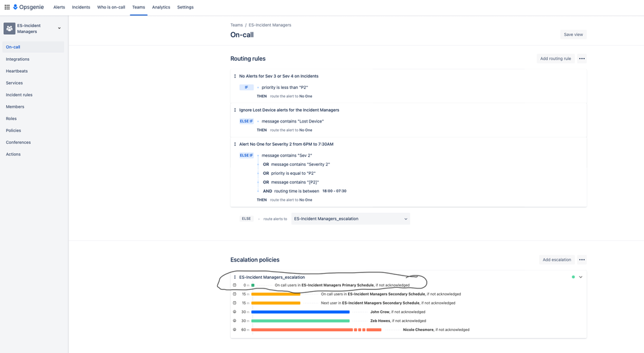Click John Crow in escalation steps

point(380,312)
